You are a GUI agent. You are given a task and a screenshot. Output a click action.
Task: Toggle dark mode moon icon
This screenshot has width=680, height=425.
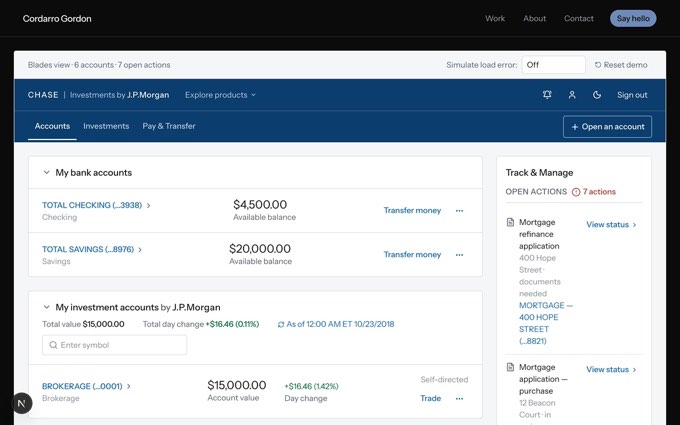[597, 95]
